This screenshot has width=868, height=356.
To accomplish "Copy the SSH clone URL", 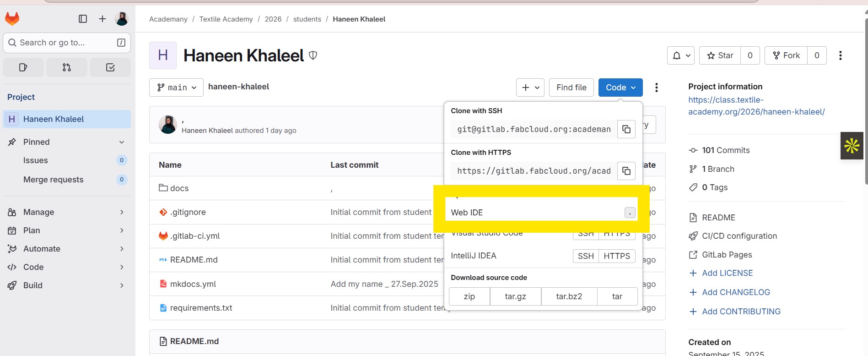I will point(626,129).
